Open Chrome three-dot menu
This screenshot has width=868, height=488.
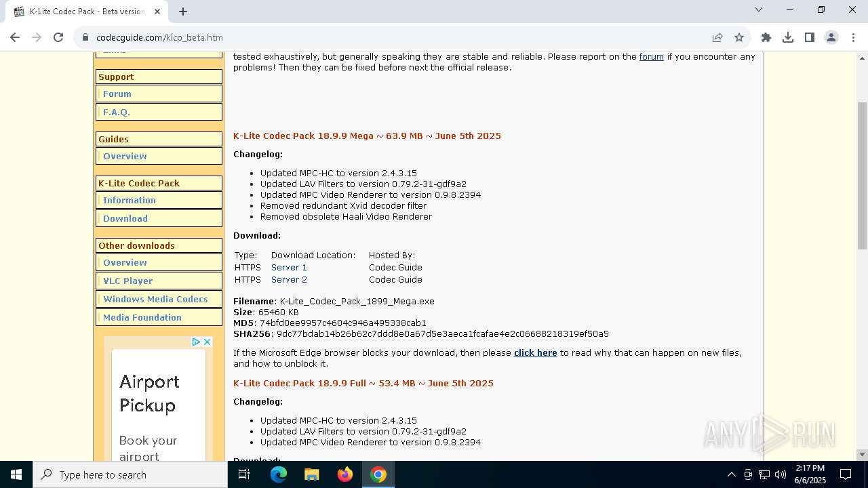[853, 37]
